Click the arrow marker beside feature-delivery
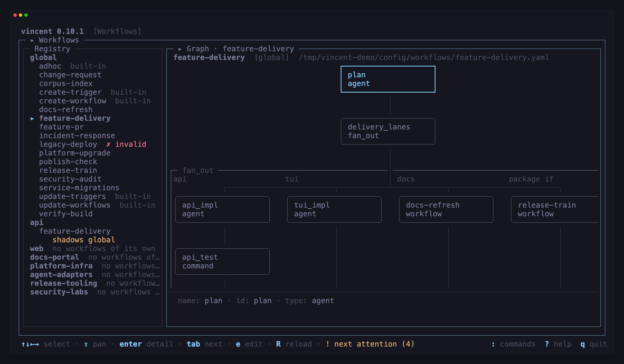 tap(32, 119)
